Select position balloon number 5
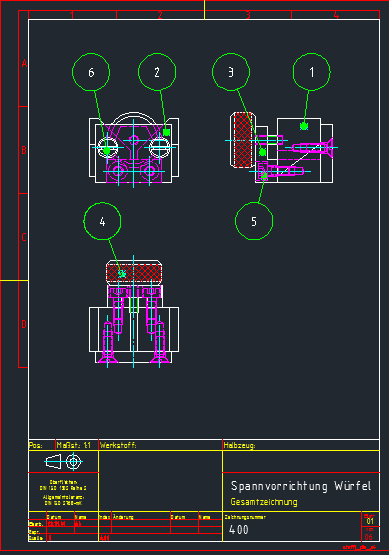The width and height of the screenshot is (389, 555). coord(254,221)
